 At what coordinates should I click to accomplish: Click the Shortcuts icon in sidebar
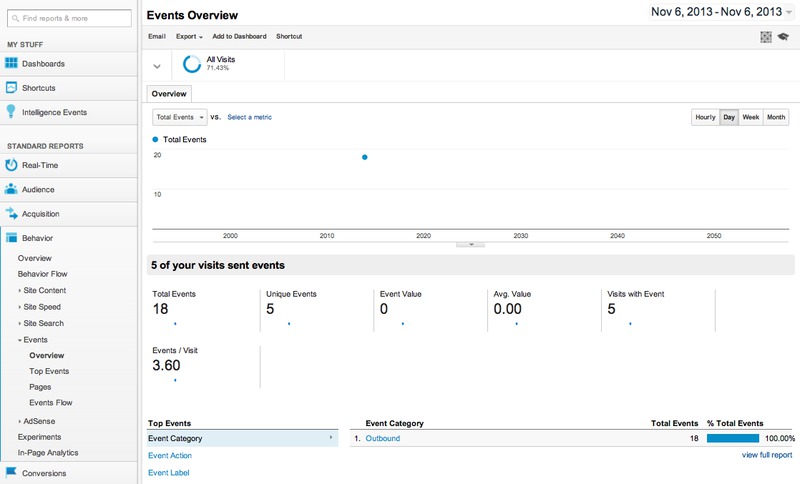click(11, 88)
